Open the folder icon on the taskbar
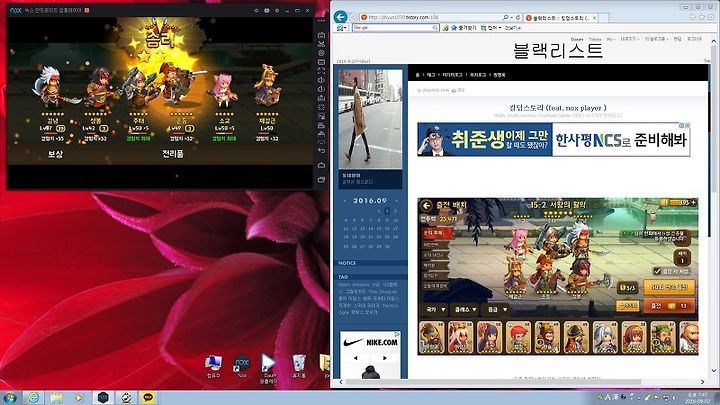The width and height of the screenshot is (720, 405). coord(57,398)
